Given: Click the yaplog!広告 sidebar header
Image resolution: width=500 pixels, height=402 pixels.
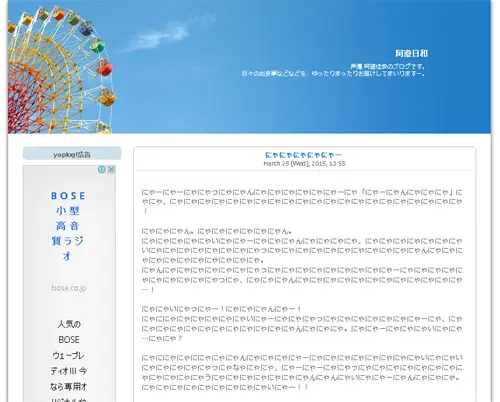Looking at the screenshot, I should (72, 154).
